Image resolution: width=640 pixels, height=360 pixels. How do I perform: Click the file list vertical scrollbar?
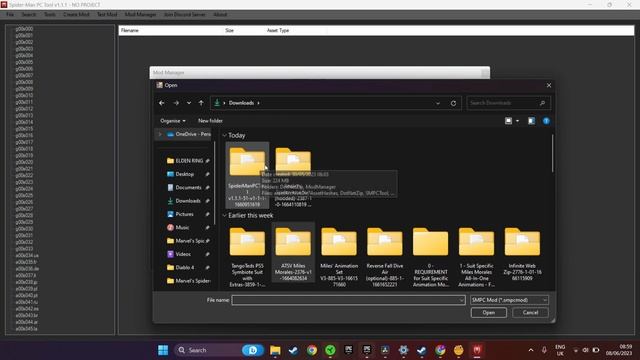pyautogui.click(x=553, y=153)
